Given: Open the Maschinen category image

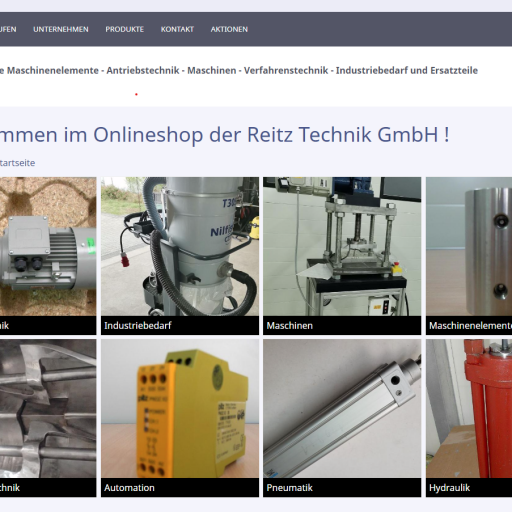Looking at the screenshot, I should tap(342, 246).
